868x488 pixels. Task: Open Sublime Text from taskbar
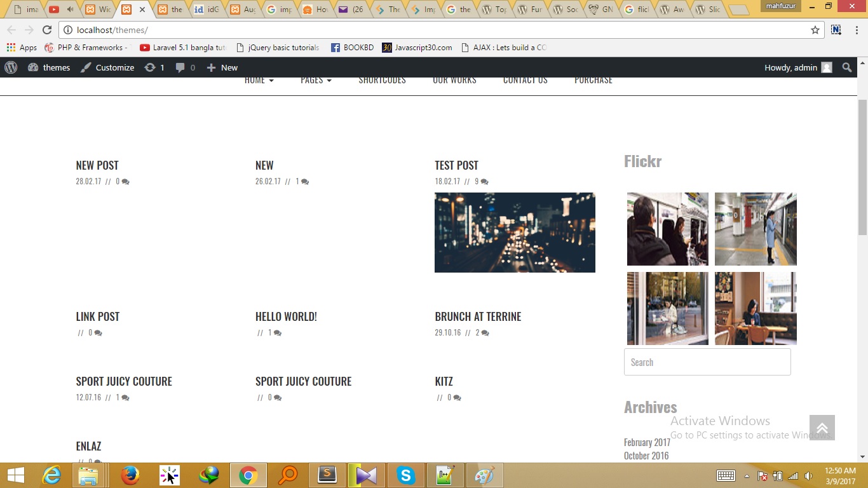click(x=327, y=475)
